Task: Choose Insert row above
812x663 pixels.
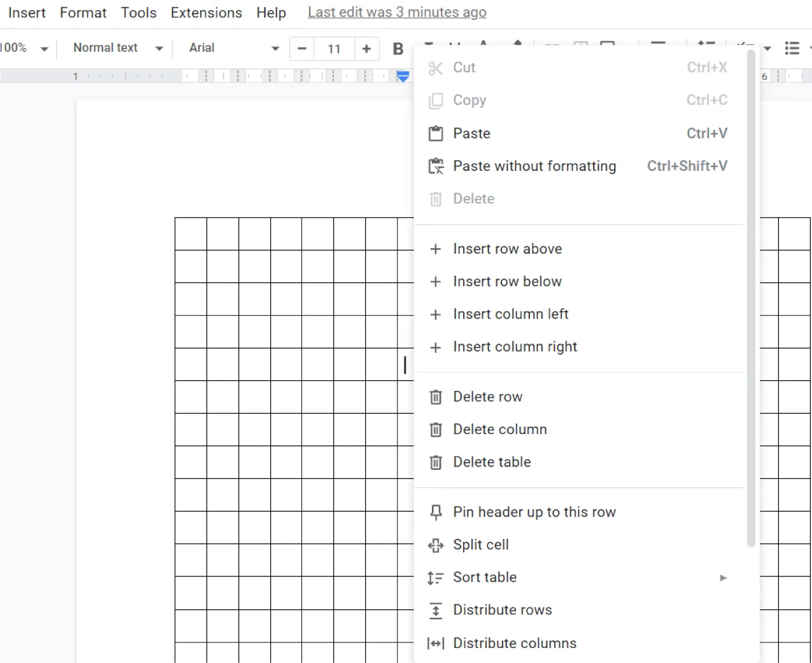Action: click(507, 249)
